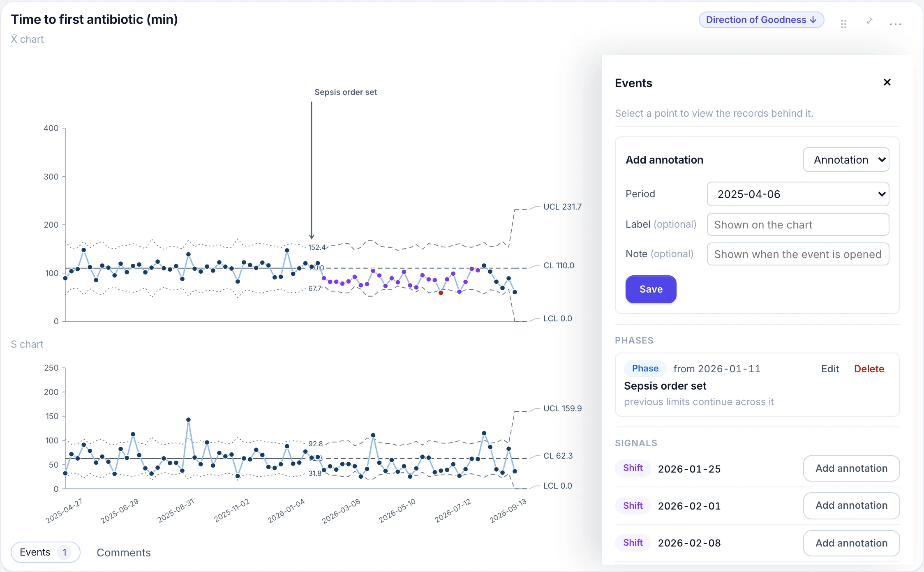
Task: Close the Events panel with the X
Action: click(887, 82)
